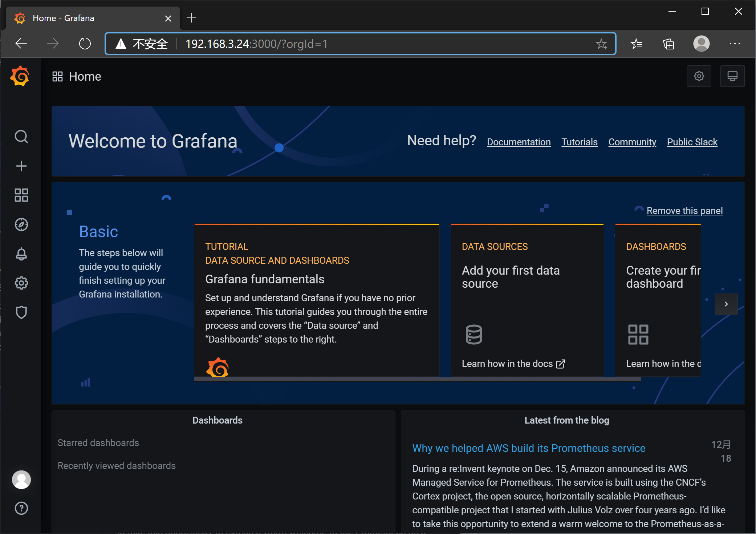Click the user avatar in Grafana sidebar

point(21,480)
